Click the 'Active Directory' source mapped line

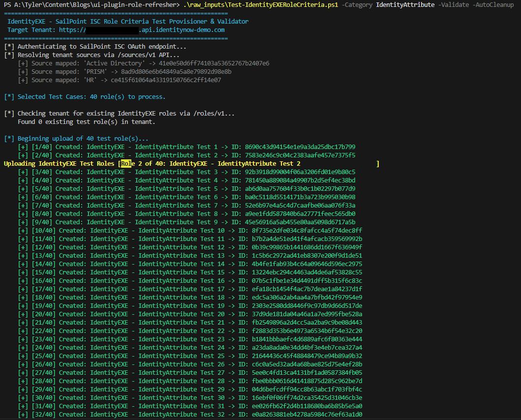click(144, 63)
